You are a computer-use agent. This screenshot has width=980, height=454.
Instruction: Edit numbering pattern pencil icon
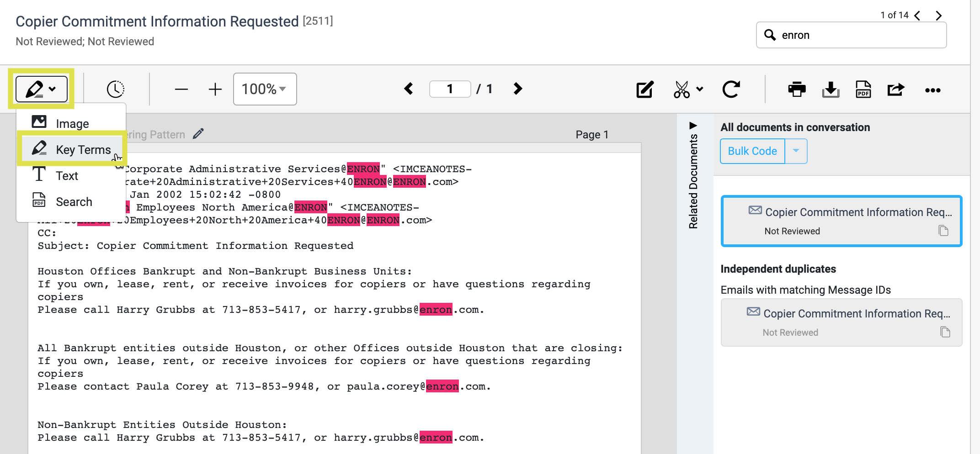(198, 134)
